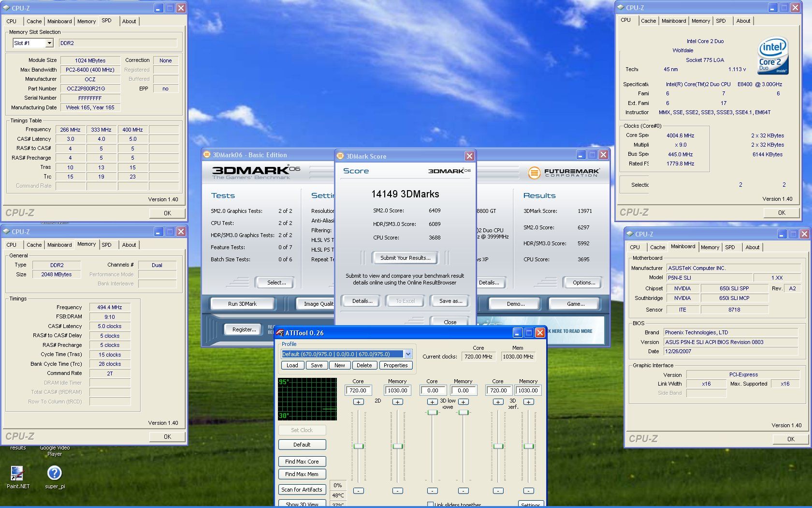Screen dimensions: 812x508
Task: Click the ATITool Default button
Action: [302, 445]
